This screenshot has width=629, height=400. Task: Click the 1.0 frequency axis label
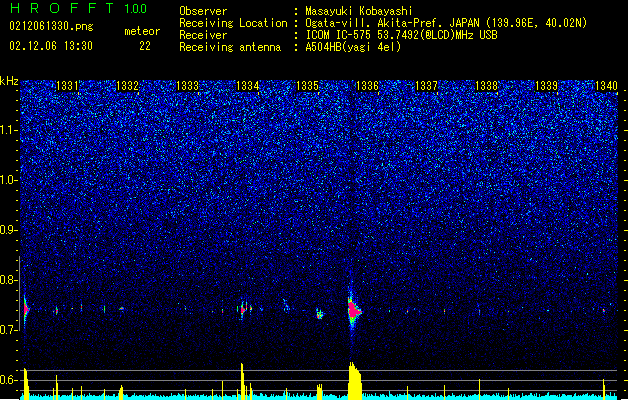[x=9, y=180]
